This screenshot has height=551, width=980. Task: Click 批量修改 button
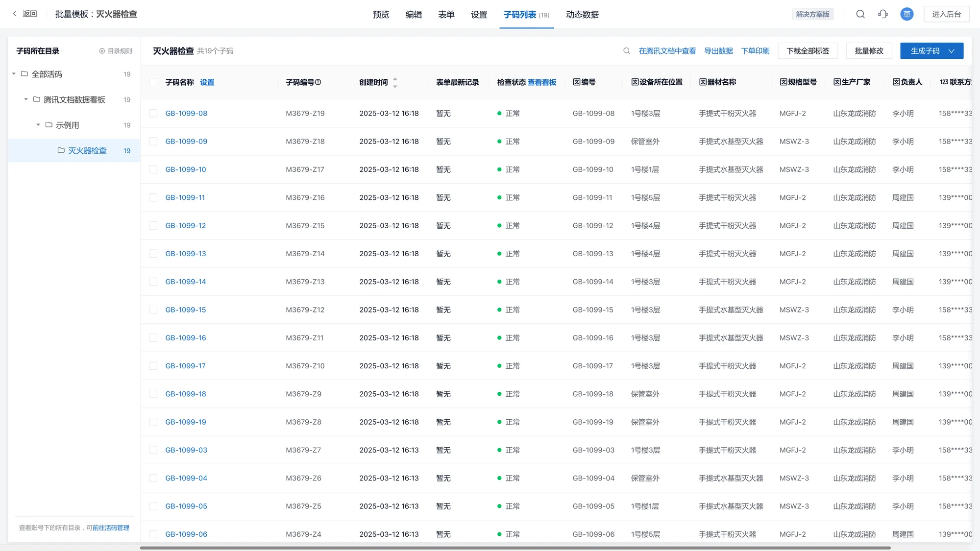869,51
